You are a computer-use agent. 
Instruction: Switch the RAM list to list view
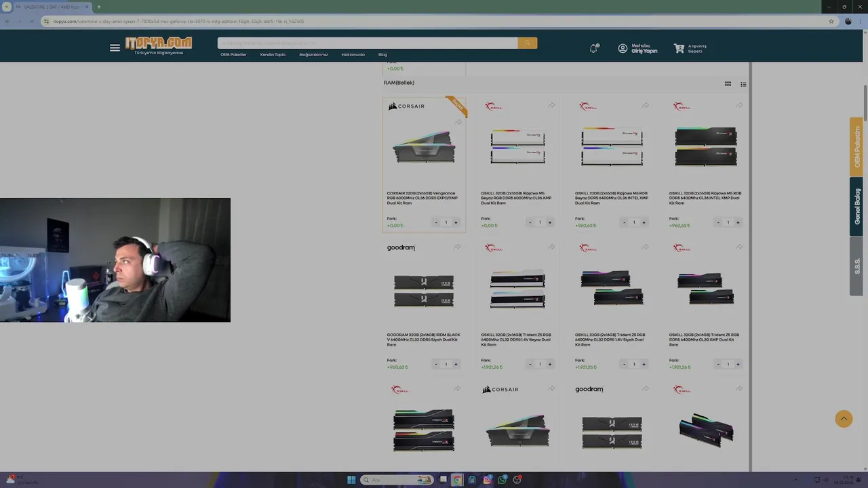[x=743, y=84]
